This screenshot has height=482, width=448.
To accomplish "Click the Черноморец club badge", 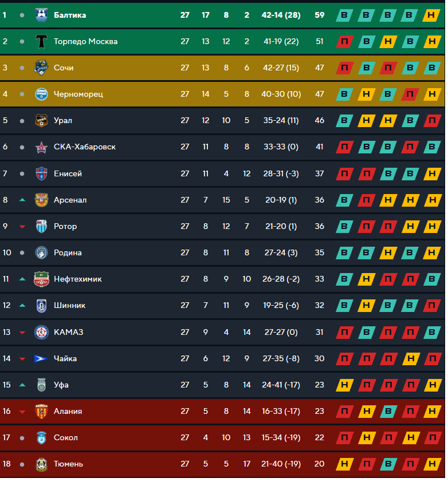I will point(41,94).
